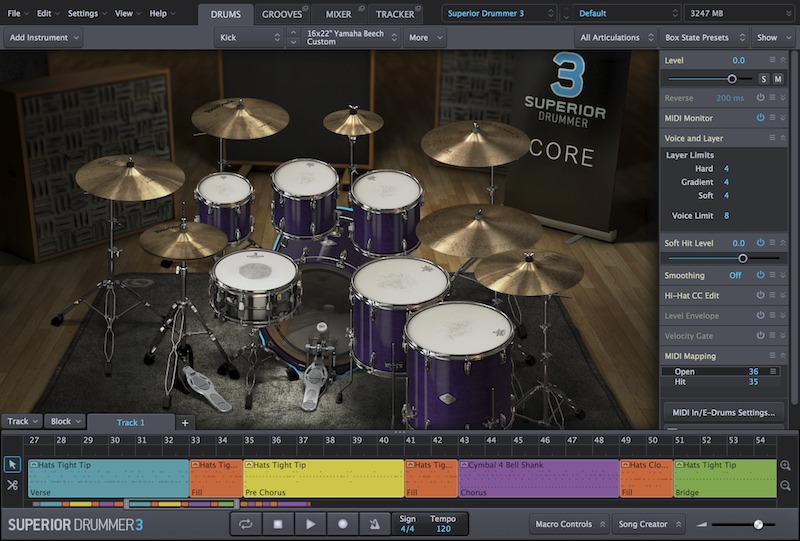The image size is (800, 541).
Task: Zoom in on the song track timeline
Action: click(786, 465)
